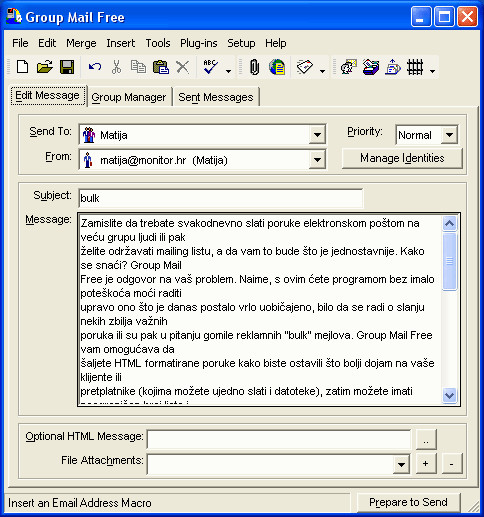
Task: Open the File menu
Action: click(20, 43)
